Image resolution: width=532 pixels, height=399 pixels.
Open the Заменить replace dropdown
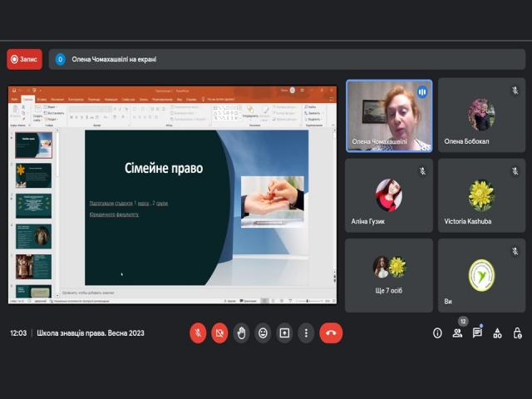coord(314,113)
